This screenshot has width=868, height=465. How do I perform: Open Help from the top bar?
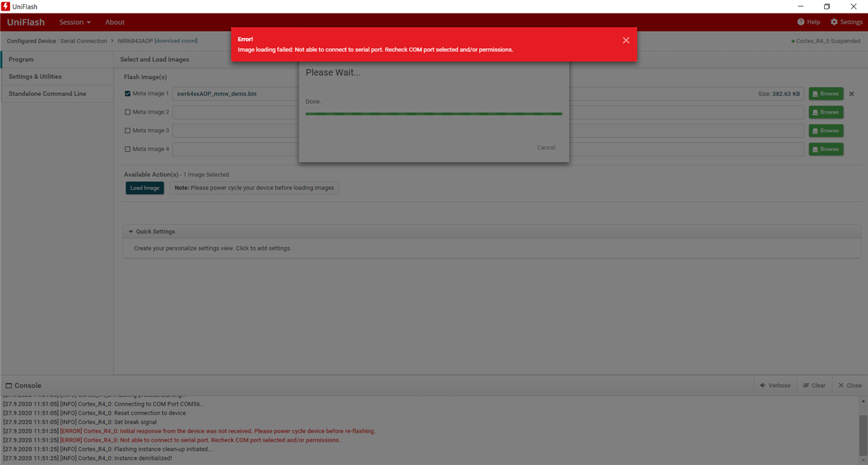(x=809, y=22)
